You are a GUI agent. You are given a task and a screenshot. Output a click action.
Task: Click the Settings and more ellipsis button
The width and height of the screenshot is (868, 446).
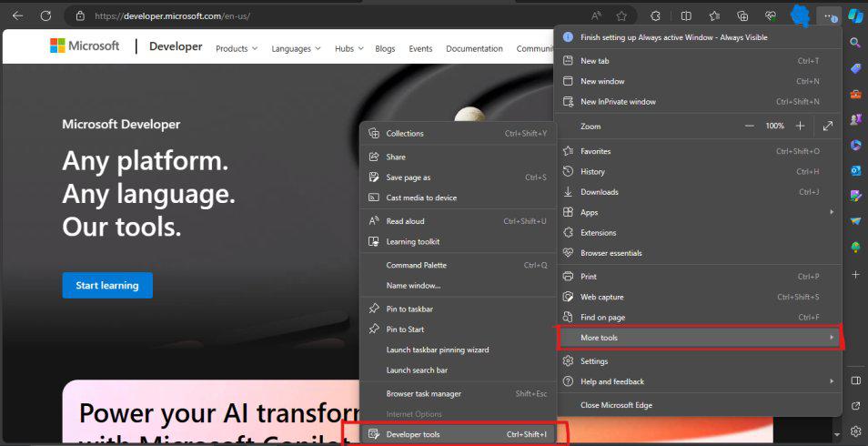(x=829, y=16)
